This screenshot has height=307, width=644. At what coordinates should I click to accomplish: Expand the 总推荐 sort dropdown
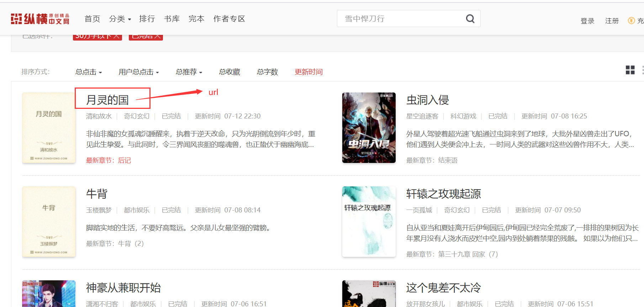click(189, 72)
